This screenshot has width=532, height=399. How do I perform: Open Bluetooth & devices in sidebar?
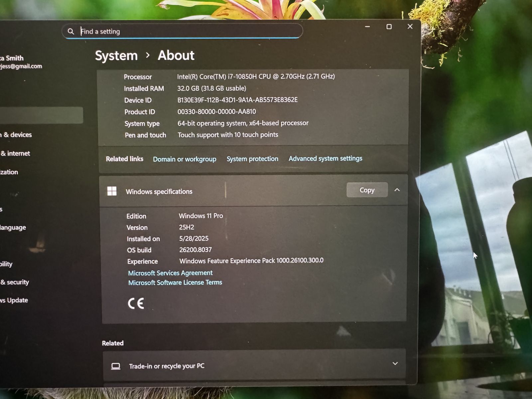17,135
